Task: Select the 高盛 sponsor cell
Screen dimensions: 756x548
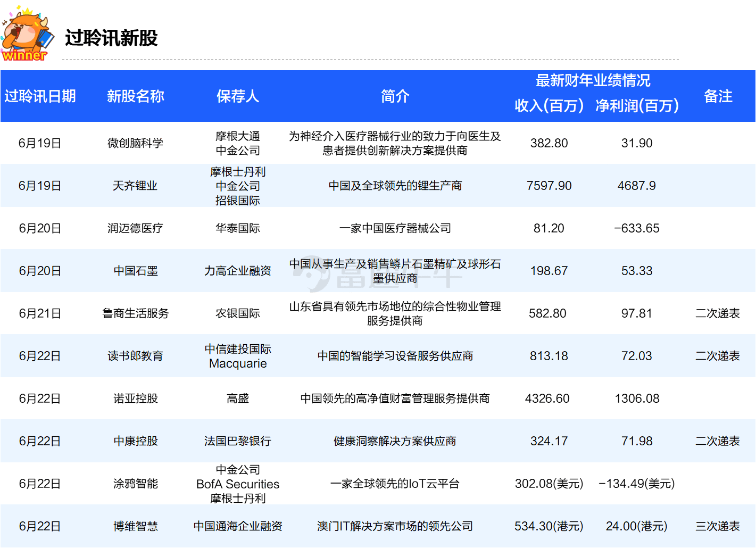Action: tap(238, 398)
